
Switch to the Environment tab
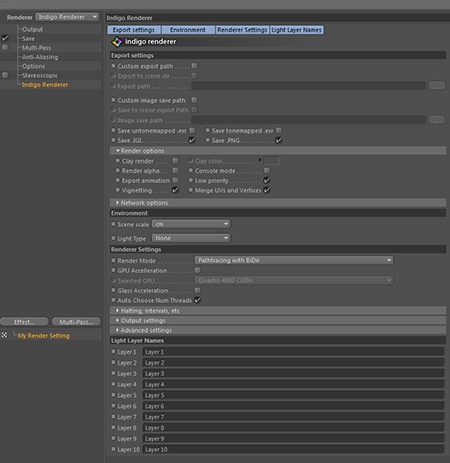(188, 30)
